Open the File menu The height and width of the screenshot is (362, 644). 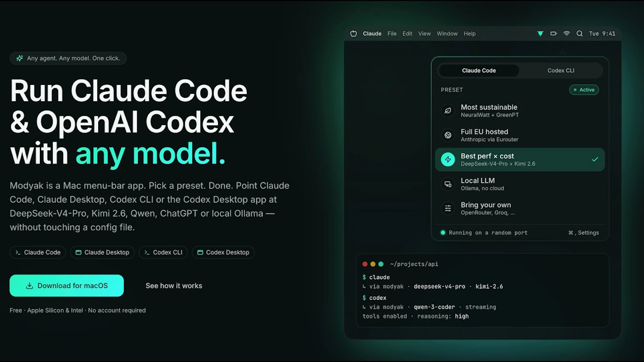[392, 34]
